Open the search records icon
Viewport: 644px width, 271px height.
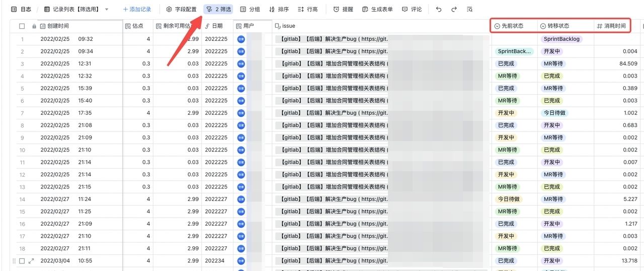pyautogui.click(x=469, y=9)
